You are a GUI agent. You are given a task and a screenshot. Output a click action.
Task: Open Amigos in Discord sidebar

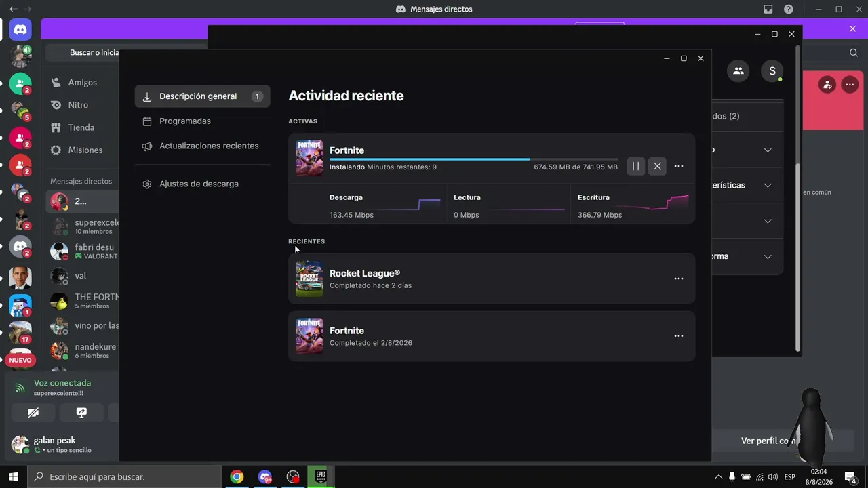click(81, 83)
